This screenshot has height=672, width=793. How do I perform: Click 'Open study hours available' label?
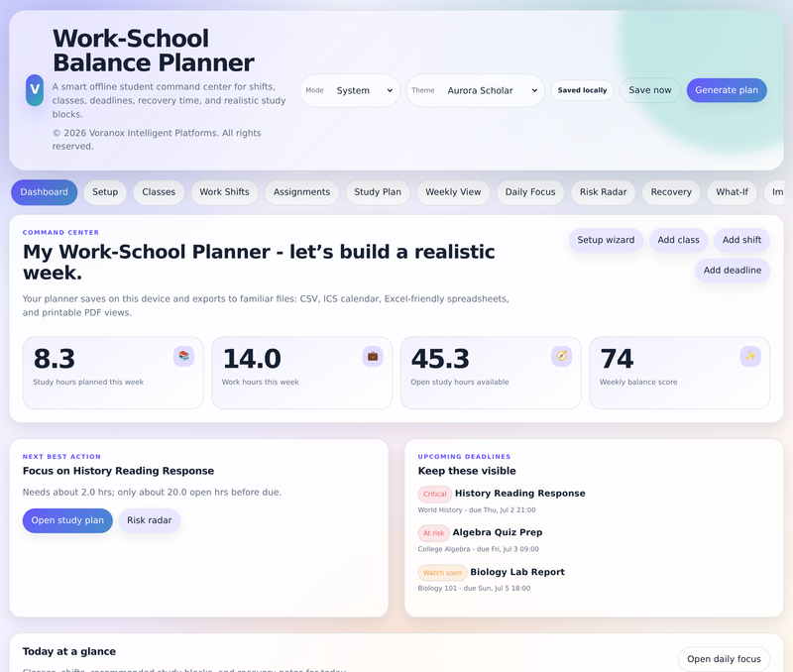coord(460,383)
